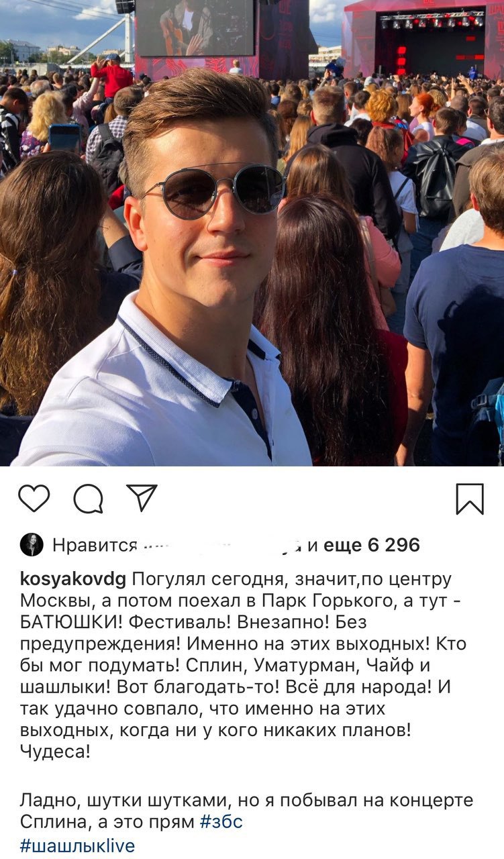
Task: Tap the caption line beginning Ладно, шутки шутками
Action: (x=246, y=801)
